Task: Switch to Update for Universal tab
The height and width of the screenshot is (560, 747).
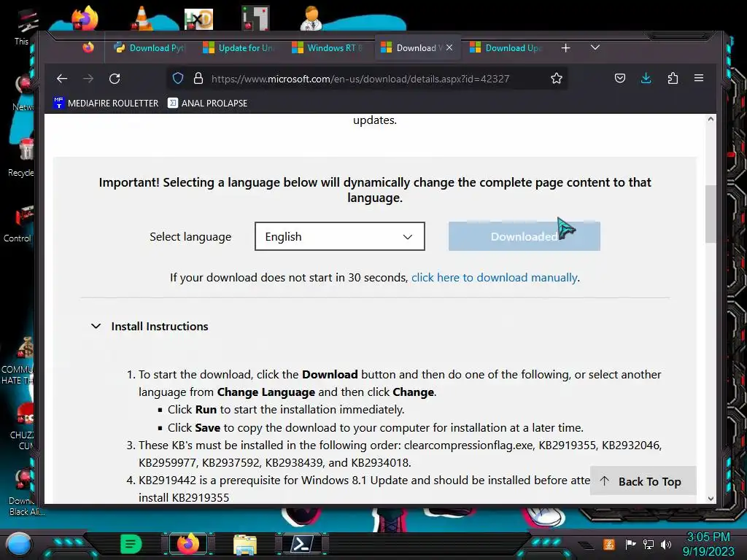Action: 239,48
